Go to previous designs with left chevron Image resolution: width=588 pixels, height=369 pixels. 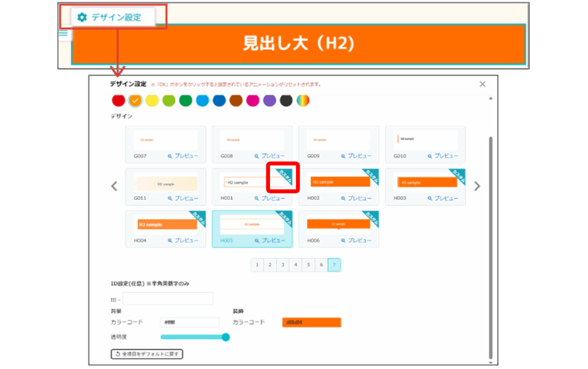pyautogui.click(x=114, y=186)
